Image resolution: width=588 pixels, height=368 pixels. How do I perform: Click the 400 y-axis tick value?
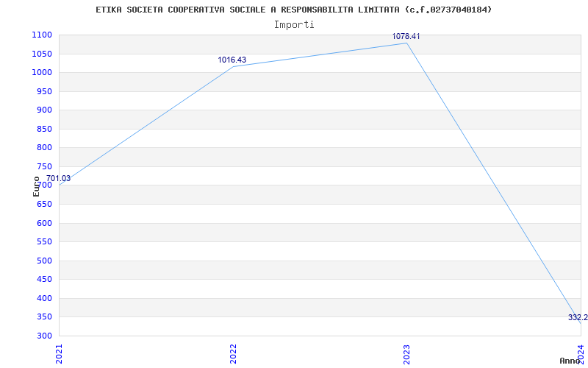[x=46, y=298]
